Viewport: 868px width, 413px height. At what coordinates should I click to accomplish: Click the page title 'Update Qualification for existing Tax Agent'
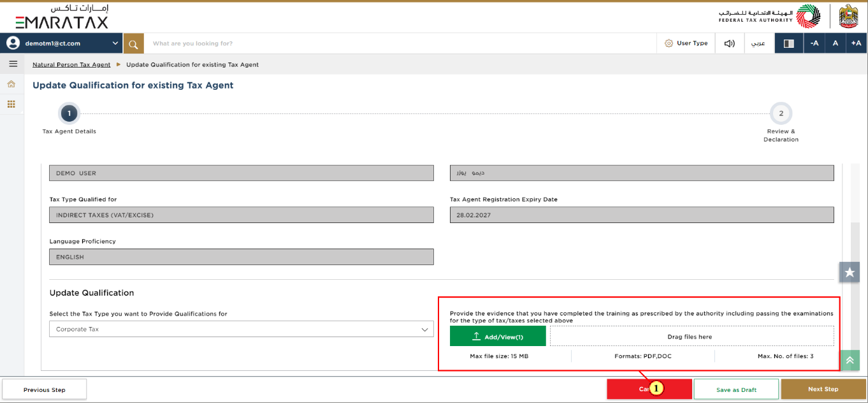pyautogui.click(x=133, y=85)
